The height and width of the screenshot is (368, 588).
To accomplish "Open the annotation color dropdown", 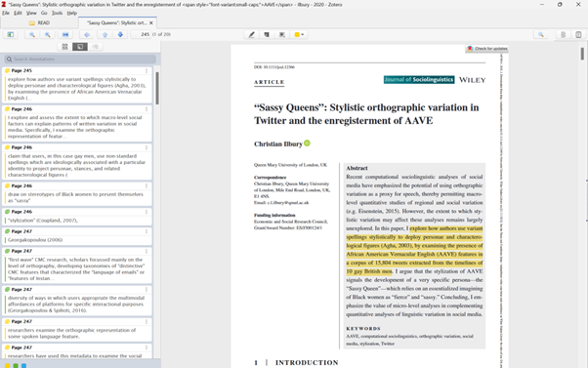I will click(299, 34).
